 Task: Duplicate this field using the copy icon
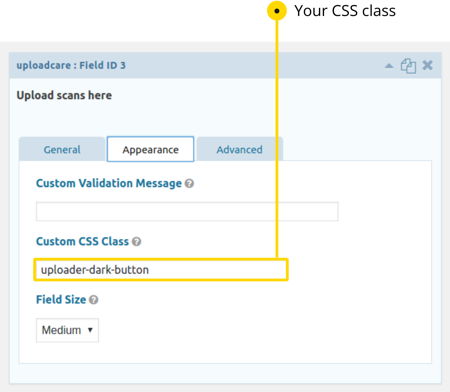[x=408, y=65]
